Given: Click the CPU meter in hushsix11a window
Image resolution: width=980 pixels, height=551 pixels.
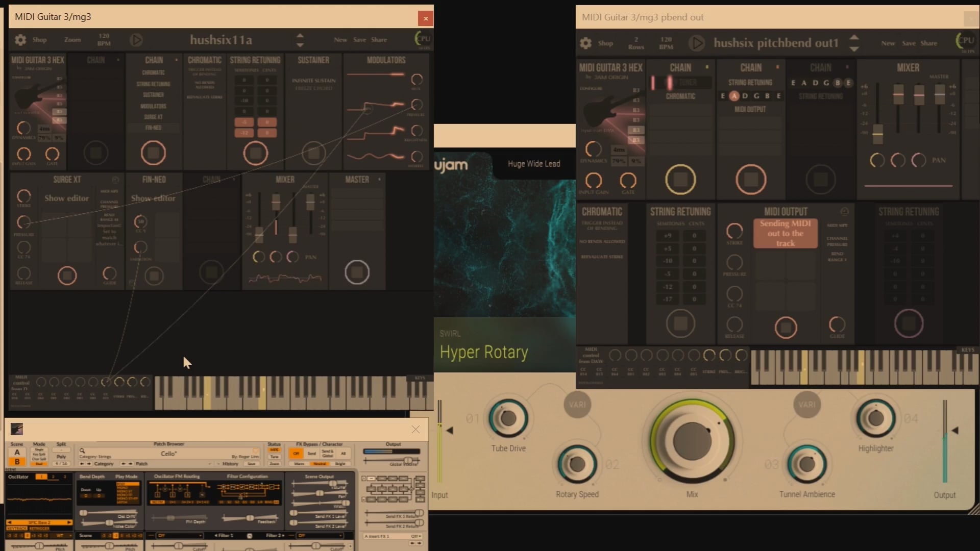Looking at the screenshot, I should click(x=423, y=39).
